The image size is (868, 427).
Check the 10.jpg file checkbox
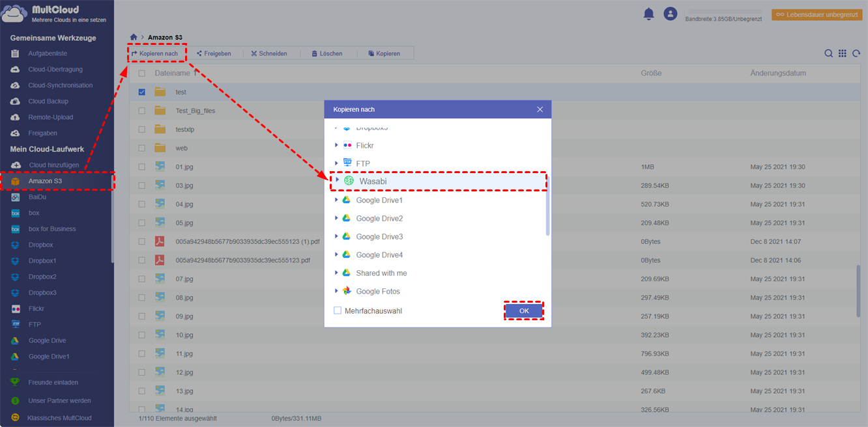point(142,335)
